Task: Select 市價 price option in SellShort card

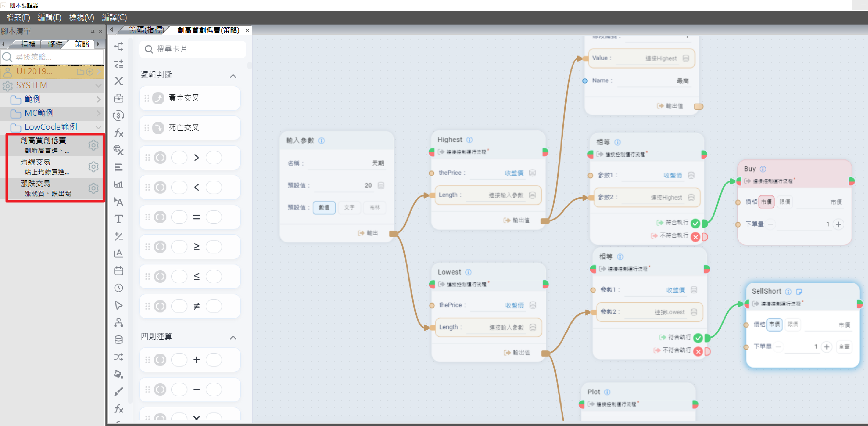Action: pyautogui.click(x=774, y=324)
